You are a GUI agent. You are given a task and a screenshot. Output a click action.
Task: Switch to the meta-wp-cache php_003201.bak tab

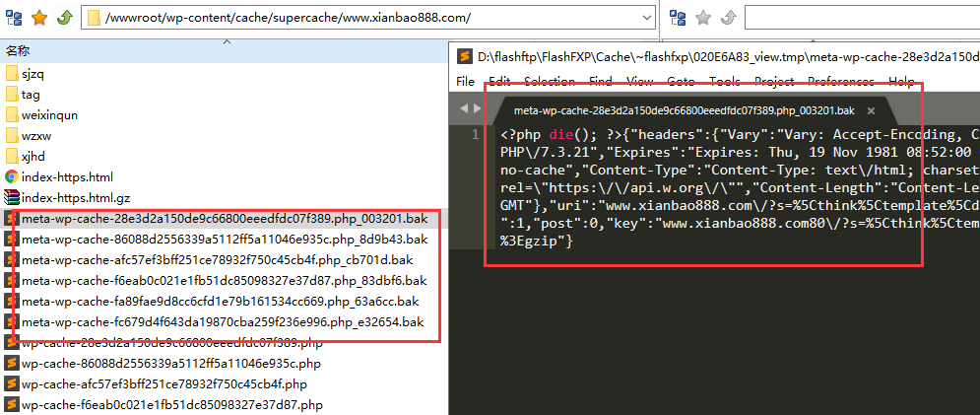(684, 110)
